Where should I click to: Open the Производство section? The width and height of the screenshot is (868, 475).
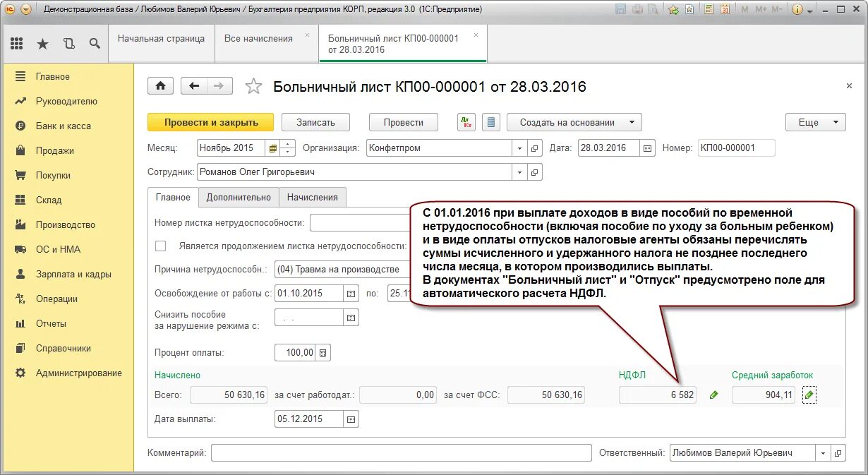coord(67,224)
